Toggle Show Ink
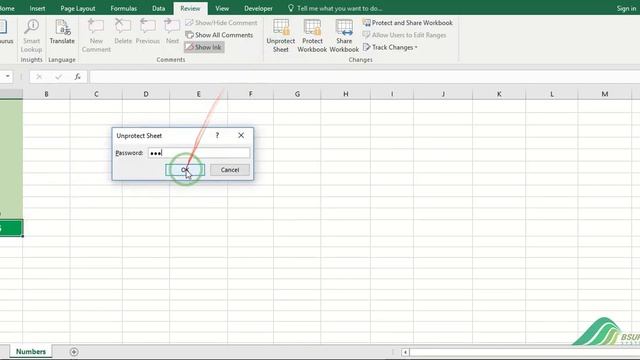The image size is (640, 360). (x=204, y=47)
